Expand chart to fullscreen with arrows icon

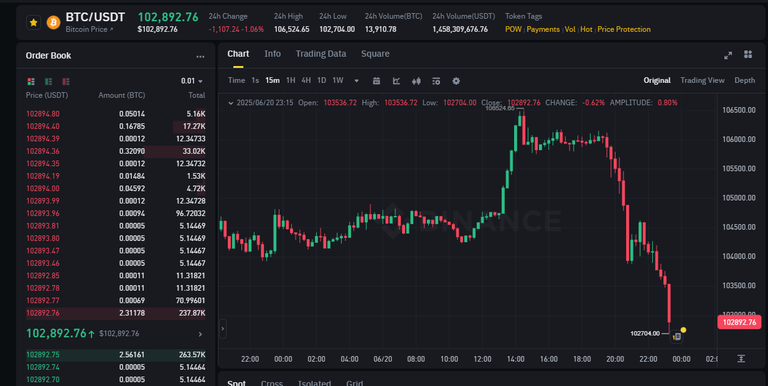tap(728, 55)
